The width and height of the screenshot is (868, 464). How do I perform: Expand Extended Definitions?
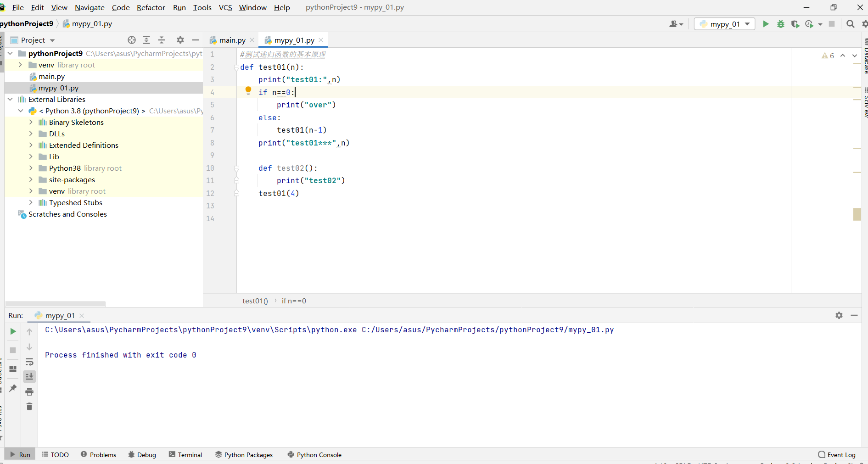[x=31, y=145]
